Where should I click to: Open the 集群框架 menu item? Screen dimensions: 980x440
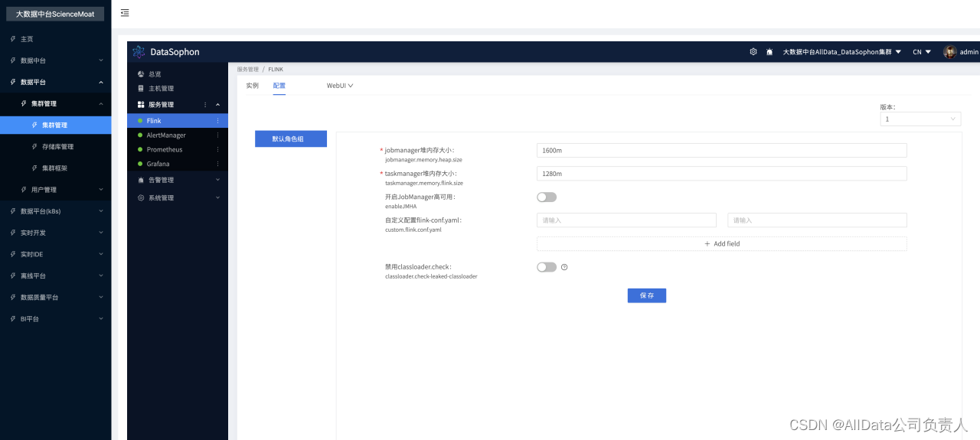click(x=56, y=168)
